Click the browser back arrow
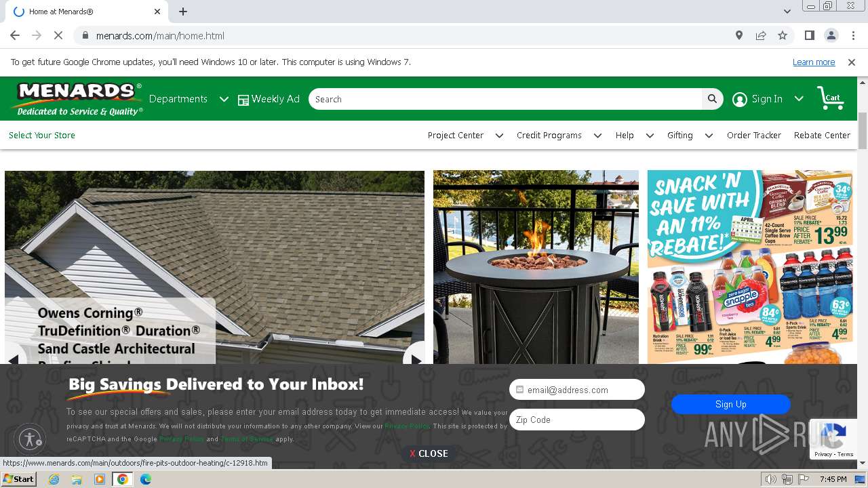This screenshot has width=868, height=488. (15, 35)
